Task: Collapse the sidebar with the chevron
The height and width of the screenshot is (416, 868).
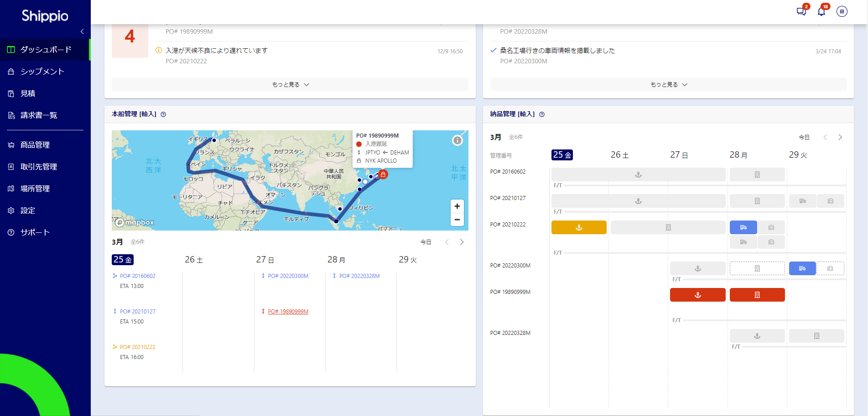Action: pyautogui.click(x=82, y=31)
